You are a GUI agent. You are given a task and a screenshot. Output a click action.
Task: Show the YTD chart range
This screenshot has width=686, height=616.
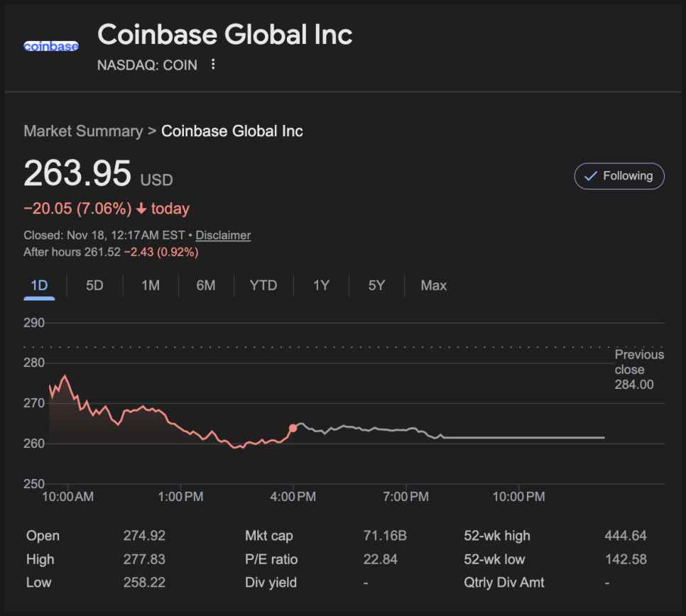pos(263,285)
